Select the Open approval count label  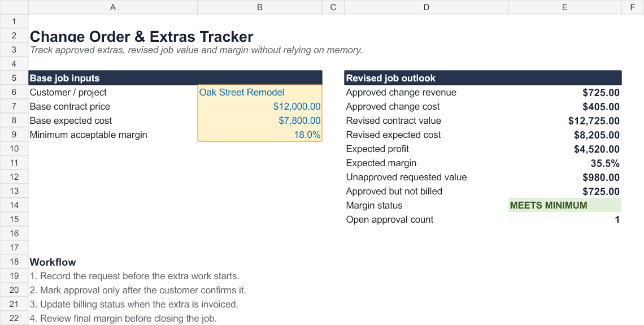tap(389, 219)
